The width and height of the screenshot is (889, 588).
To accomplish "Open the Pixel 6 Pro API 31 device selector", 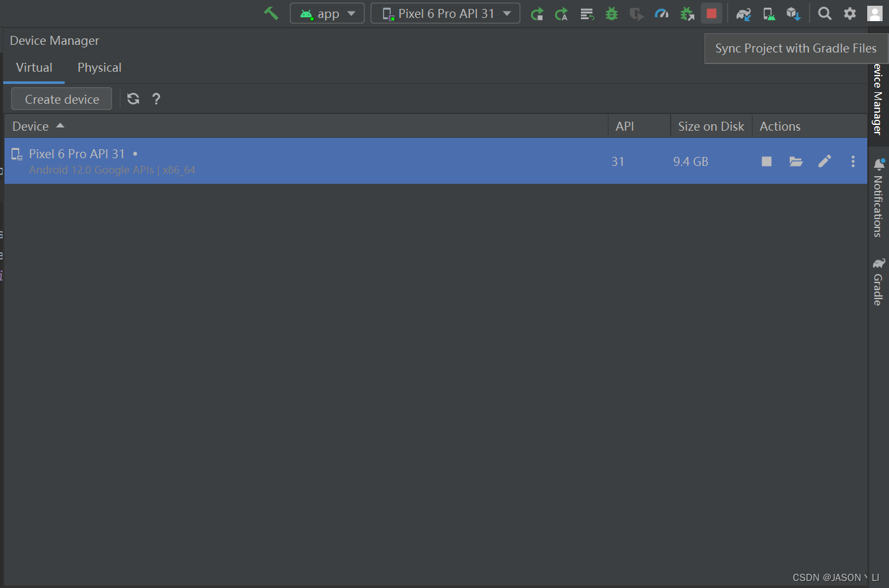I will 445,13.
